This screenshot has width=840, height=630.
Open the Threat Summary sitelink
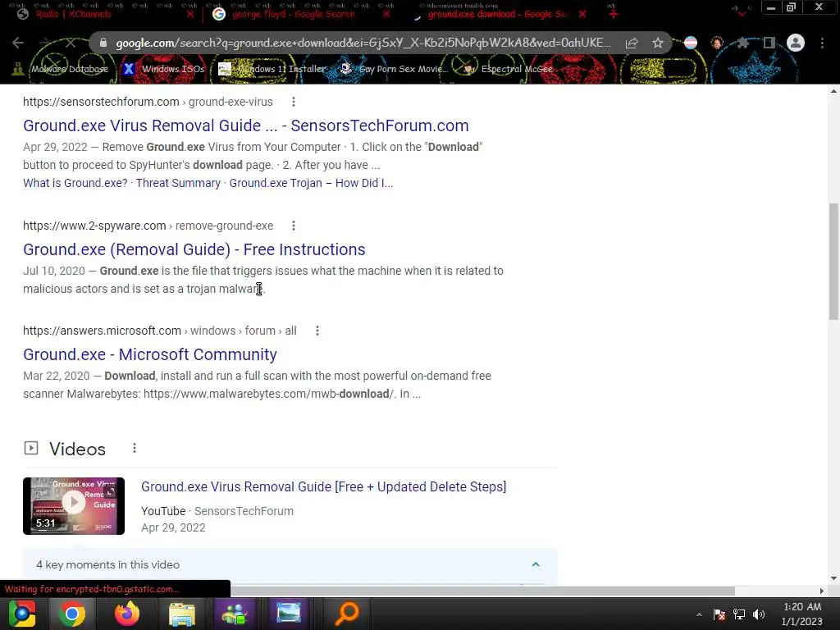coord(178,183)
